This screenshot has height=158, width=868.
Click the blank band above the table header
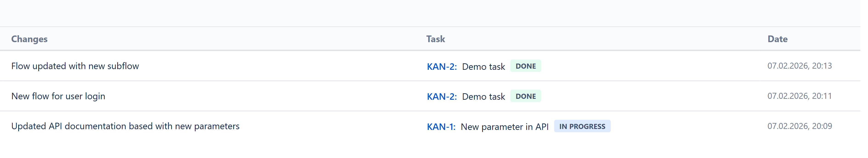(x=434, y=13)
